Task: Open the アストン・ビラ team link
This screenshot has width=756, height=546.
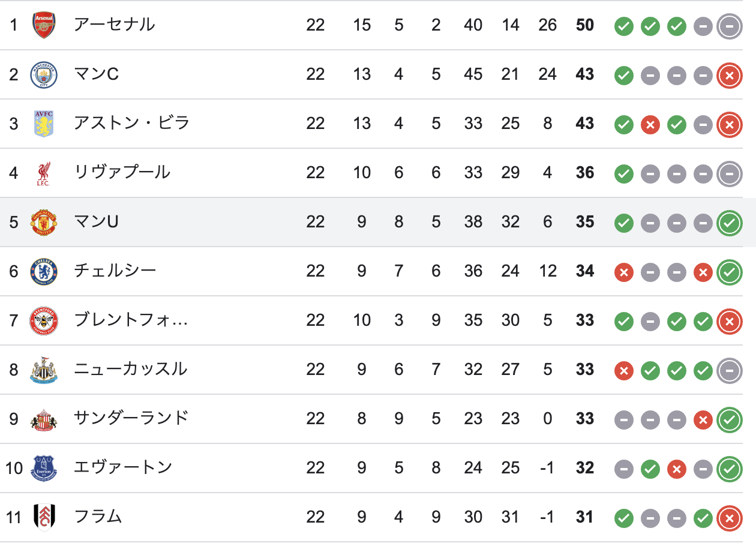Action: (131, 123)
